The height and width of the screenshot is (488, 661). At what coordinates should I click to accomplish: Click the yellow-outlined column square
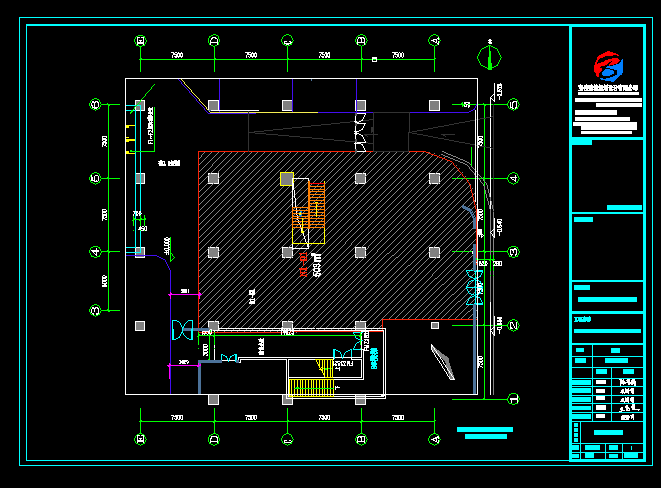coord(287,179)
